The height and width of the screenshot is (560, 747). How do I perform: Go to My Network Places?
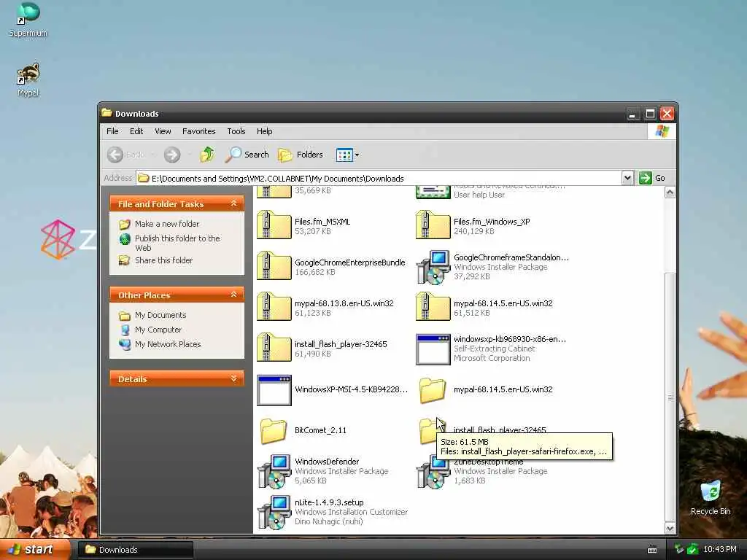pyautogui.click(x=168, y=344)
